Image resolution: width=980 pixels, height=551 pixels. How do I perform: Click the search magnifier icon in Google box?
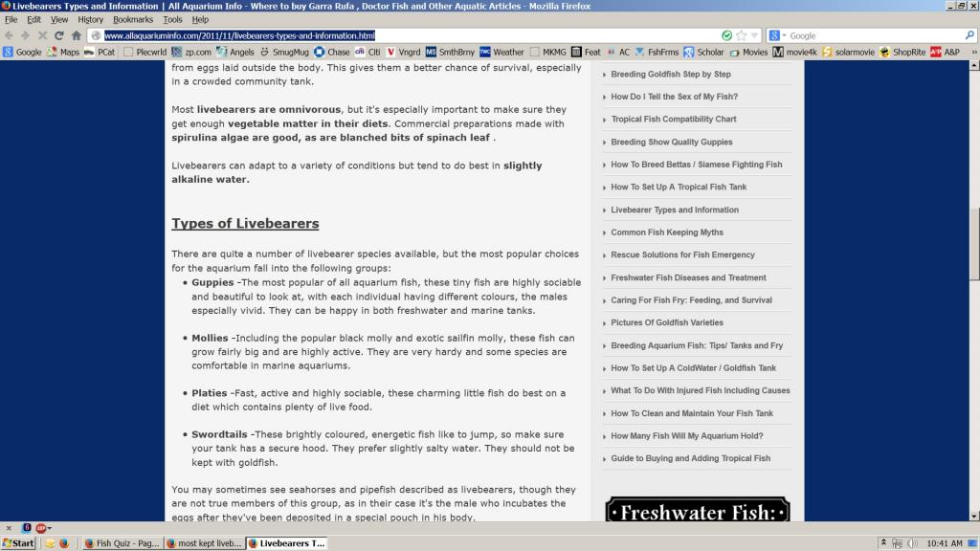click(x=969, y=35)
